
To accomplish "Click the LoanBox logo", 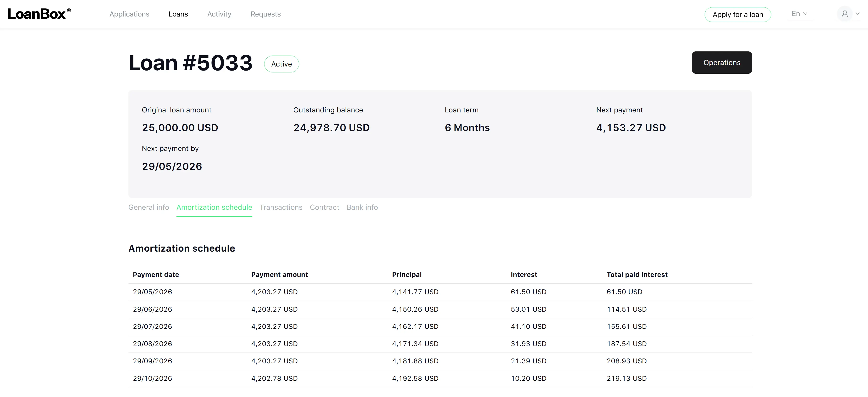I will tap(39, 14).
